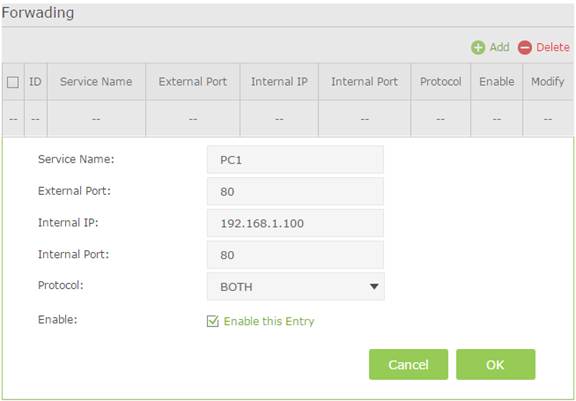Focus the External Port input field
The width and height of the screenshot is (576, 401).
click(x=295, y=191)
